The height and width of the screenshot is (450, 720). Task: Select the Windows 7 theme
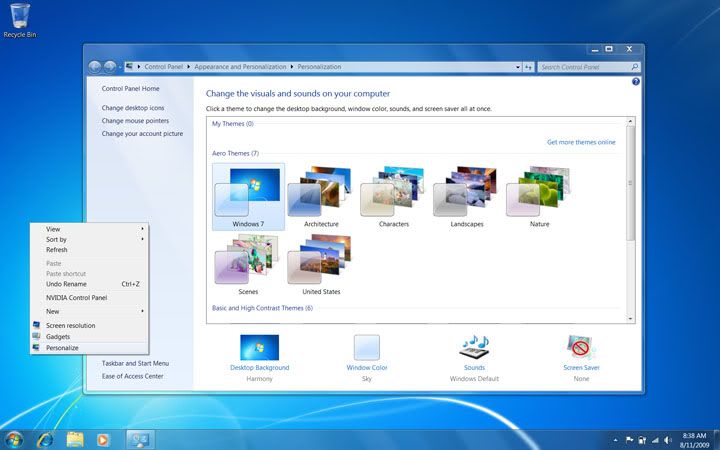point(248,197)
